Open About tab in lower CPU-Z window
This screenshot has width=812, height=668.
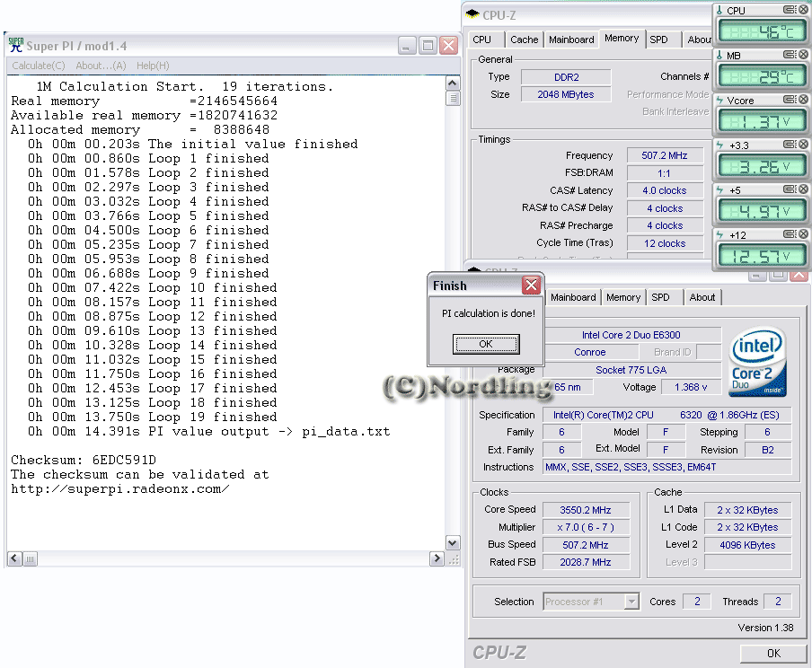coord(702,297)
